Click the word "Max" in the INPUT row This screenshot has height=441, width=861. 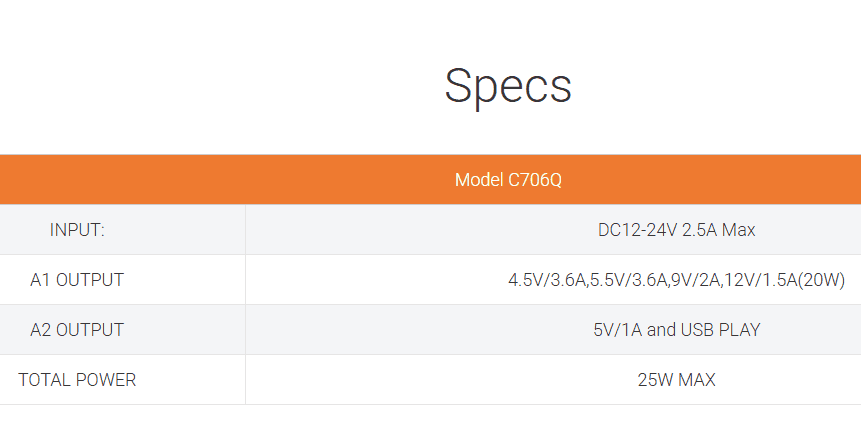tap(739, 230)
